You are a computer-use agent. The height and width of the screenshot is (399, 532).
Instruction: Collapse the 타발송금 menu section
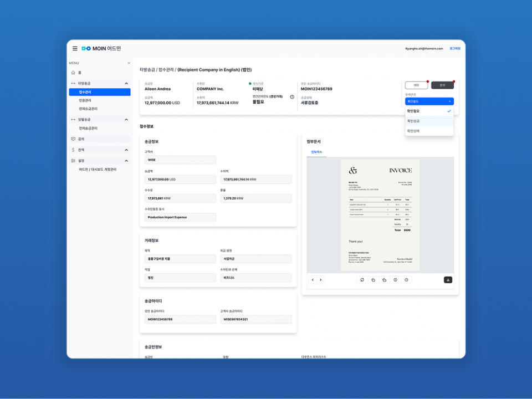(x=126, y=83)
